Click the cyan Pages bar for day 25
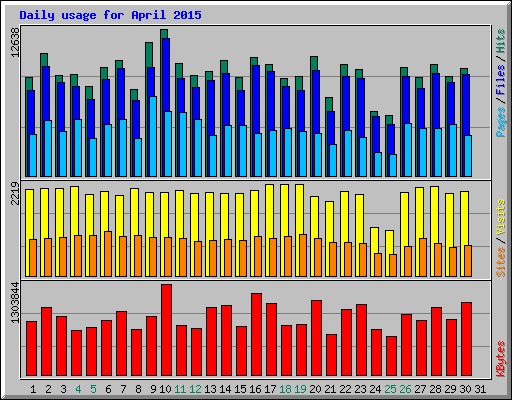The width and height of the screenshot is (512, 400). 393,165
